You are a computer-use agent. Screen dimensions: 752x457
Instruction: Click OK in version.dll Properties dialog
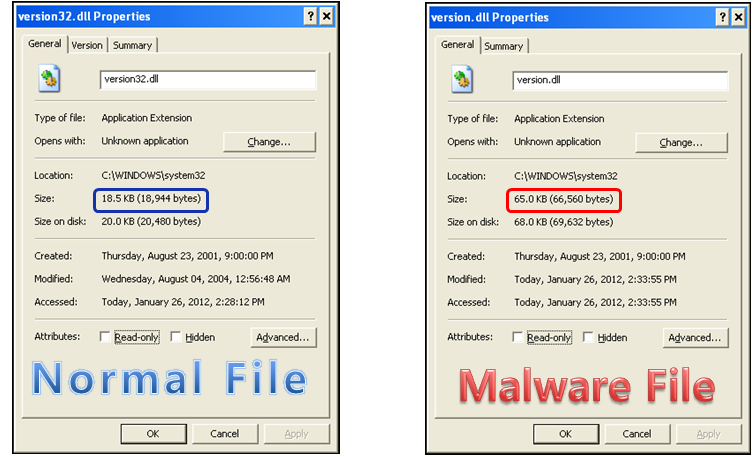point(566,434)
